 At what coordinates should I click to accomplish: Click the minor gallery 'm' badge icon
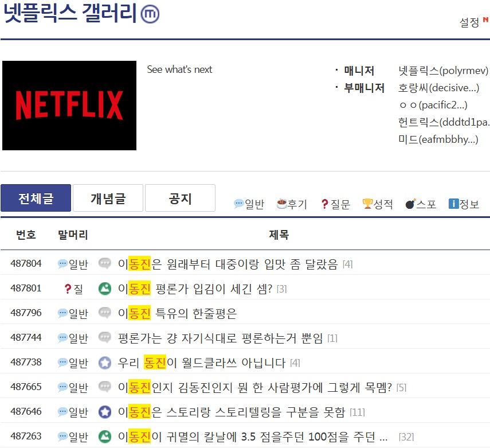tap(150, 14)
